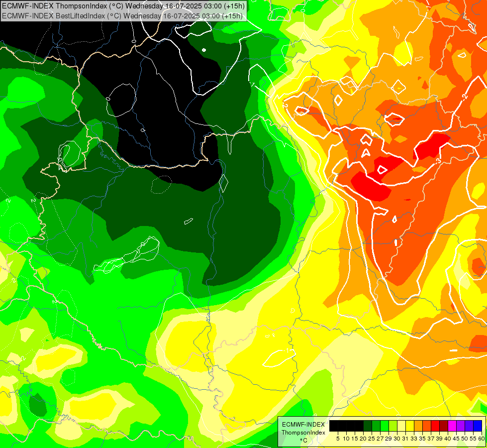
Task: Click the legend tick value 30
Action: click(x=397, y=439)
